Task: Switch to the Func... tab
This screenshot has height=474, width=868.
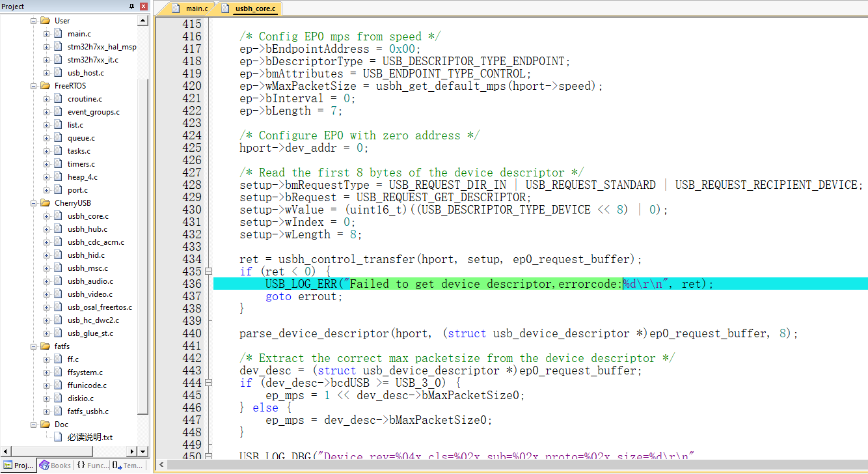Action: tap(92, 466)
